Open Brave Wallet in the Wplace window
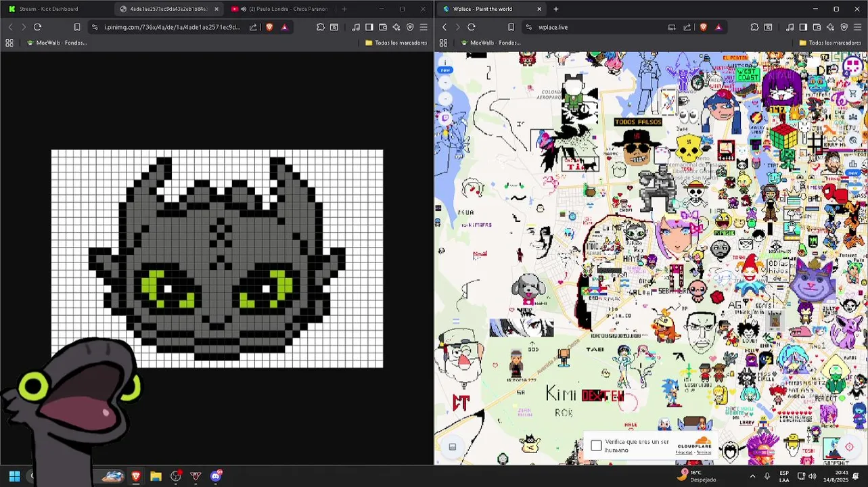This screenshot has height=487, width=868. (817, 27)
